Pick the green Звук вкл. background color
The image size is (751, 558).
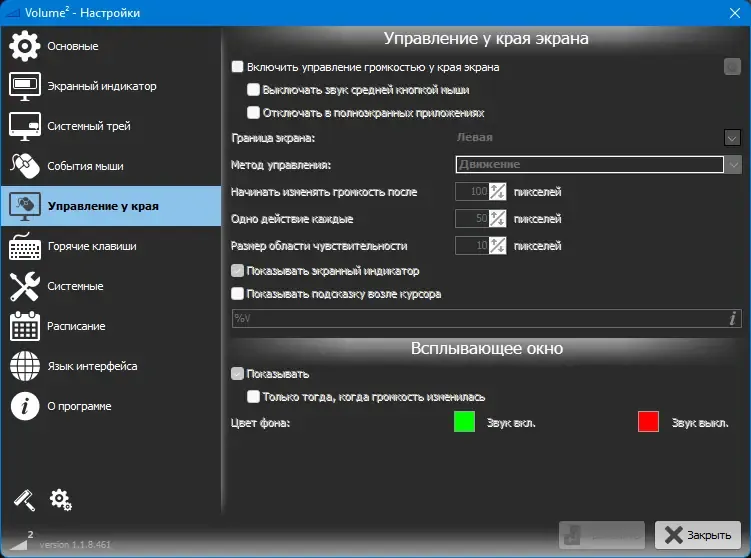tap(464, 421)
